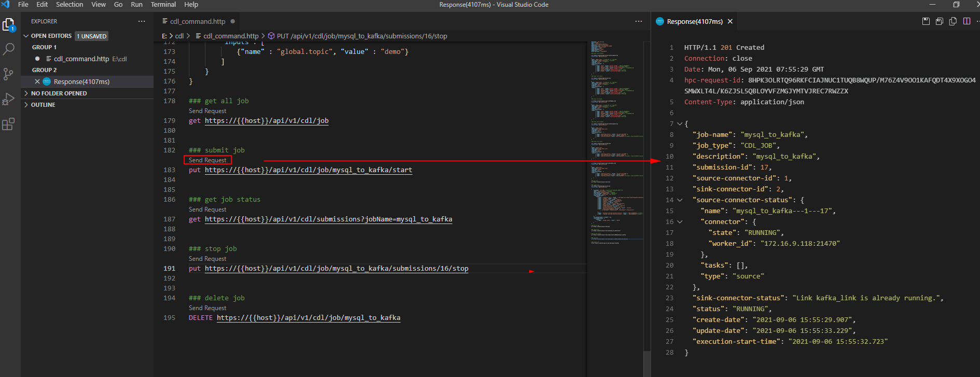980x377 pixels.
Task: Follow the /api/v1/cdl/job URL on line 179
Action: 267,121
